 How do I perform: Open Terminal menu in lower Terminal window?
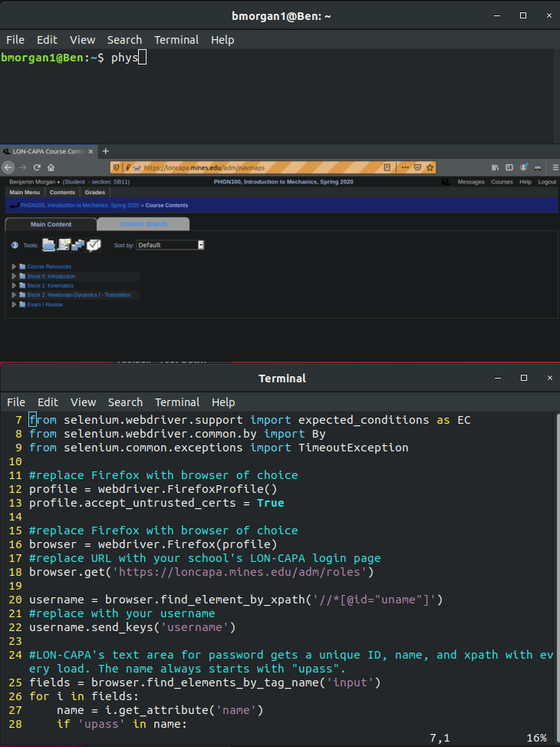pyautogui.click(x=177, y=402)
